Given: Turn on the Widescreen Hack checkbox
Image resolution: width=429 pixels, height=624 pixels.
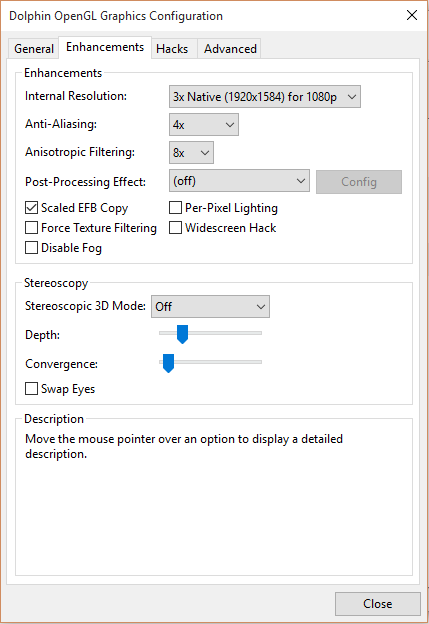Looking at the screenshot, I should click(176, 228).
